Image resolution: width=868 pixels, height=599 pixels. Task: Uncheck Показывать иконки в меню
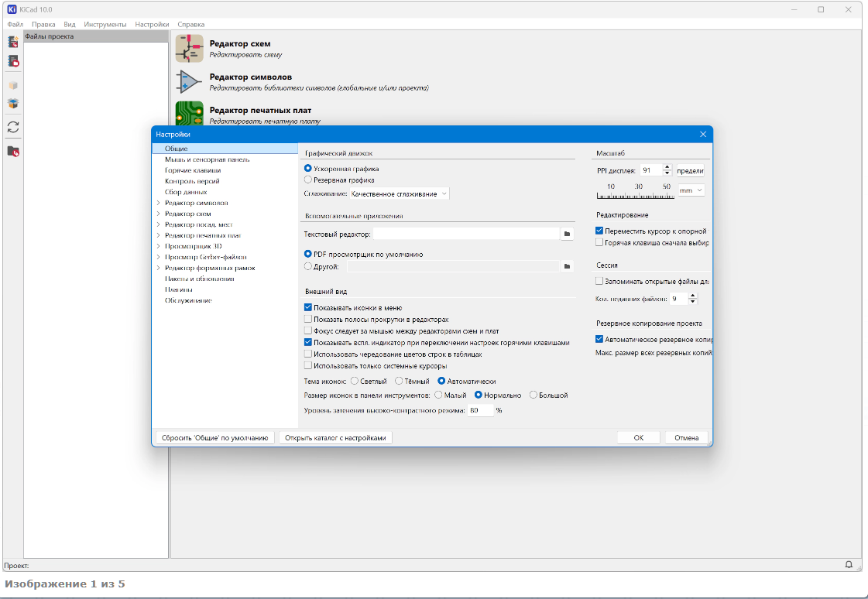coord(308,307)
